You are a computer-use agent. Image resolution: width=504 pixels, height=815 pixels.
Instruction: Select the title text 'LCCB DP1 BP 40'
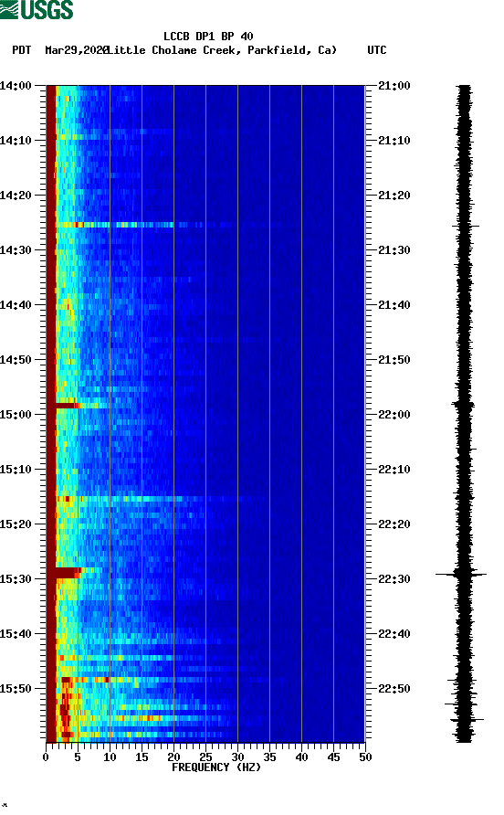[208, 37]
